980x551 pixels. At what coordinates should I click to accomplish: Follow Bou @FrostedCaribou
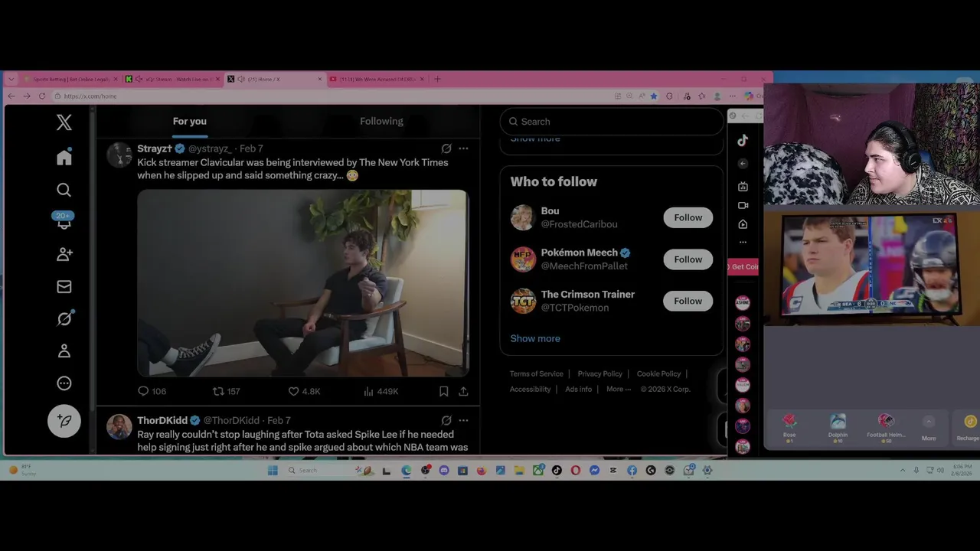(688, 217)
